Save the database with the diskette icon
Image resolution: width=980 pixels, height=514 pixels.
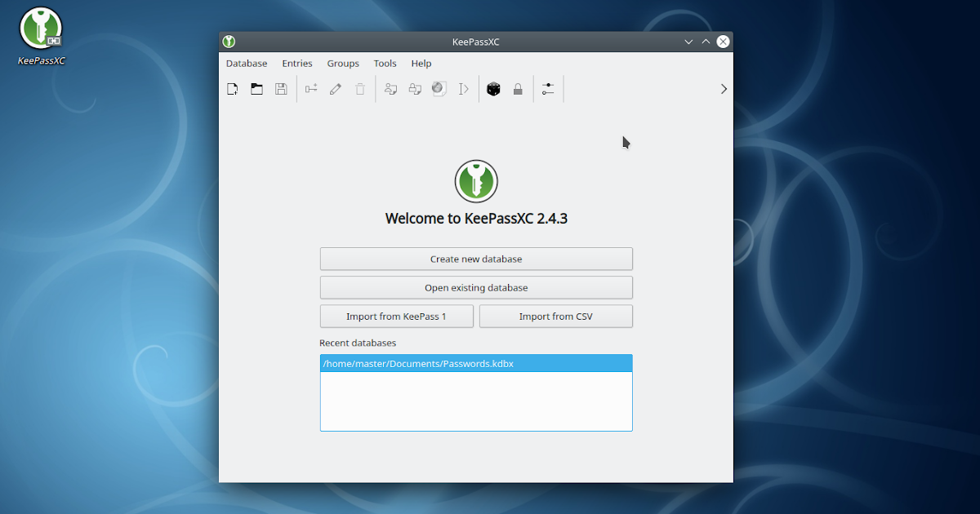point(281,88)
